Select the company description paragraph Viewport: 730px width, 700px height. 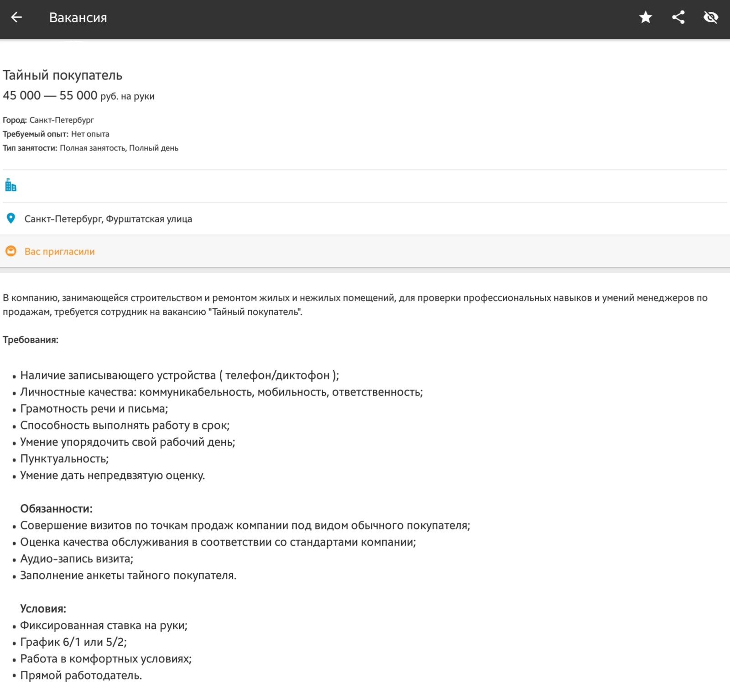355,305
